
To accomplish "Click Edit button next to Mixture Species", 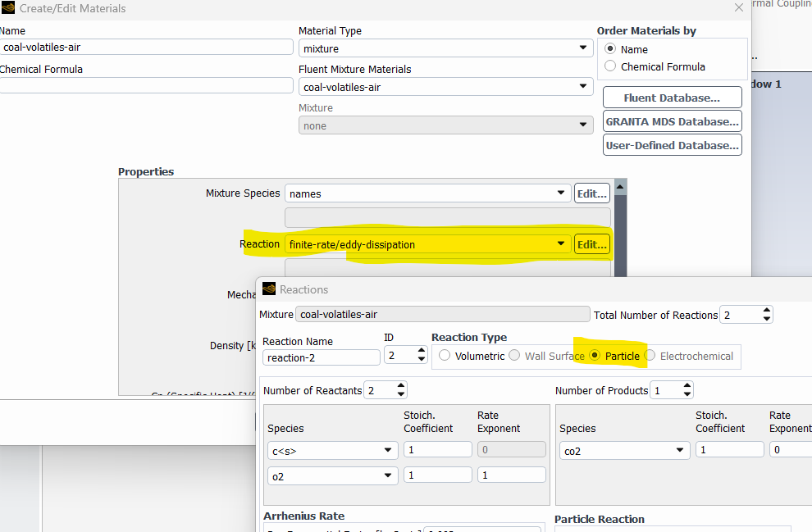I will click(591, 193).
